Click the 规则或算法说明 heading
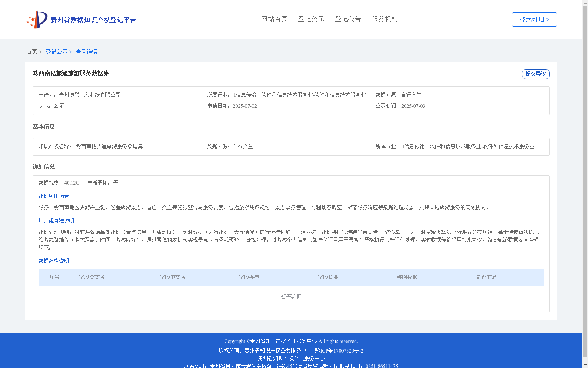This screenshot has width=588, height=368. click(x=56, y=221)
